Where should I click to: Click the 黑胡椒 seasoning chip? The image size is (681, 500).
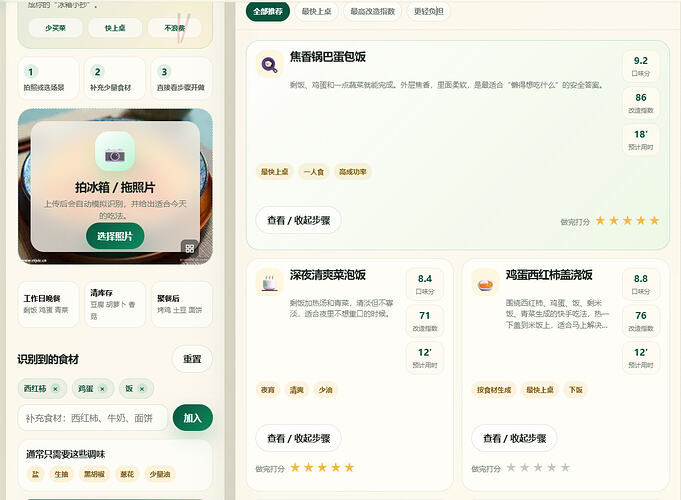(94, 474)
